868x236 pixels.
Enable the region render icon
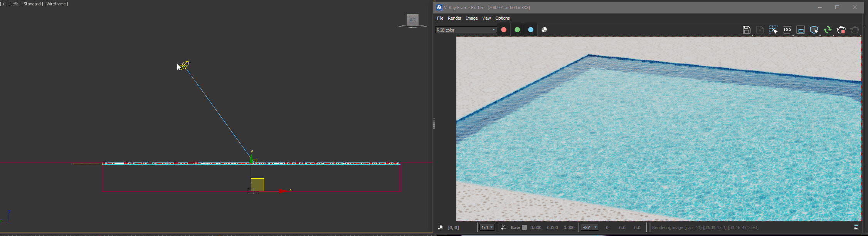pyautogui.click(x=801, y=30)
